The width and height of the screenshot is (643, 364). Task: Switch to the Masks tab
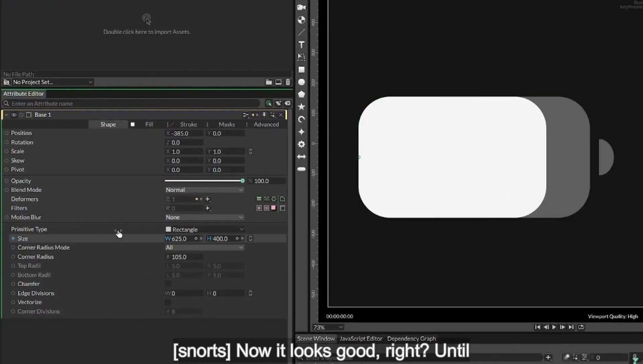tap(227, 124)
